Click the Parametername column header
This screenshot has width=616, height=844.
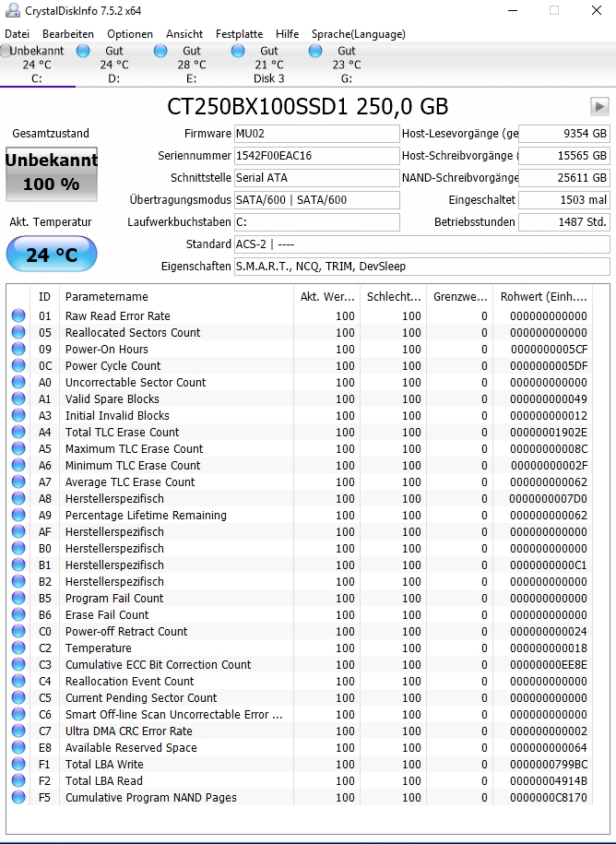pos(176,297)
